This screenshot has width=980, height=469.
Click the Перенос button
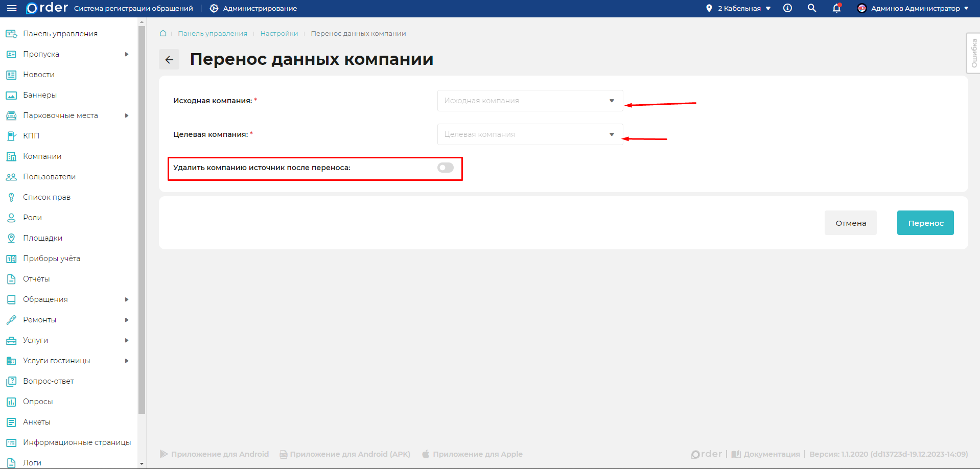925,223
